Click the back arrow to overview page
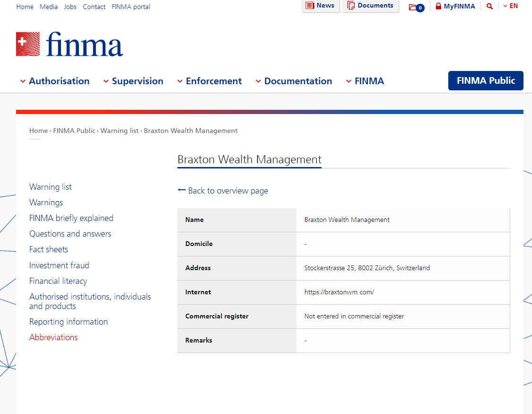532x414 pixels. pos(182,190)
